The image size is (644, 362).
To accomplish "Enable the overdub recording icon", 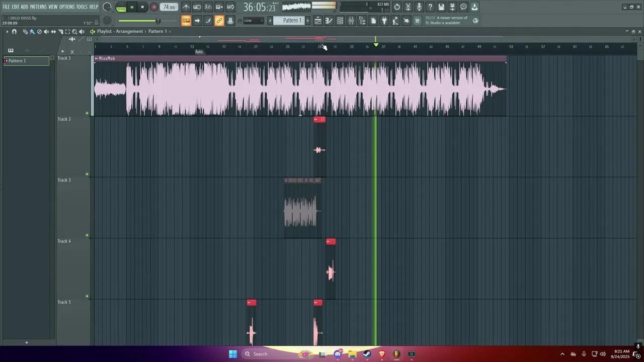I will tap(219, 7).
